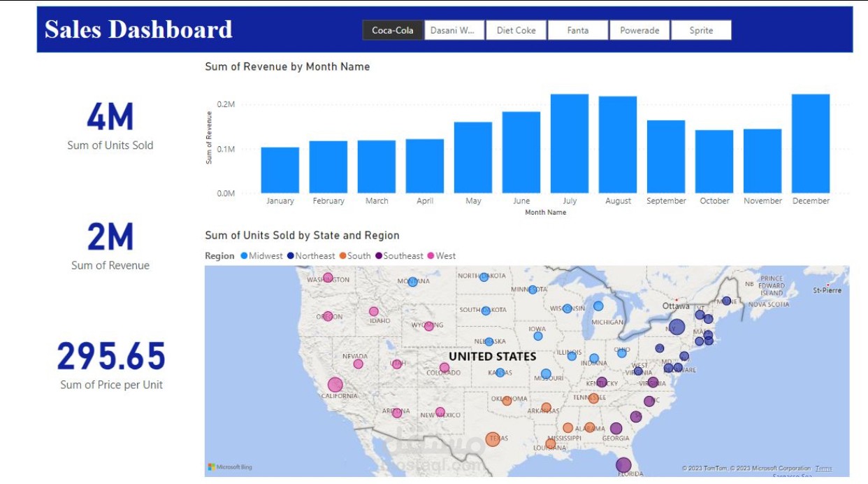Select the October revenue bar
This screenshot has width=868, height=484.
pyautogui.click(x=714, y=162)
